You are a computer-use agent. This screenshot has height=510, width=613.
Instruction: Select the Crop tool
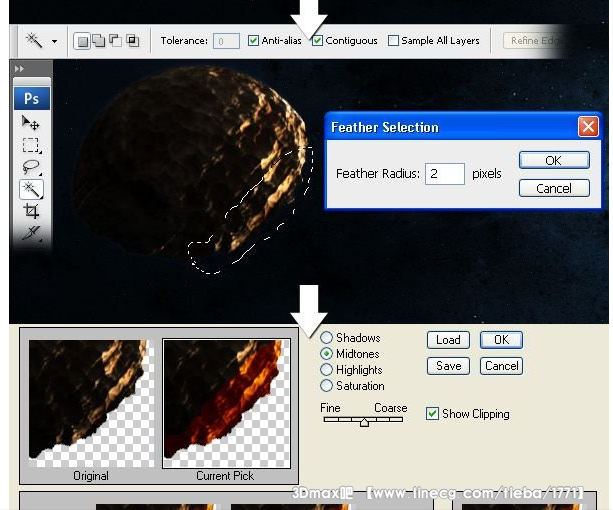tap(31, 211)
